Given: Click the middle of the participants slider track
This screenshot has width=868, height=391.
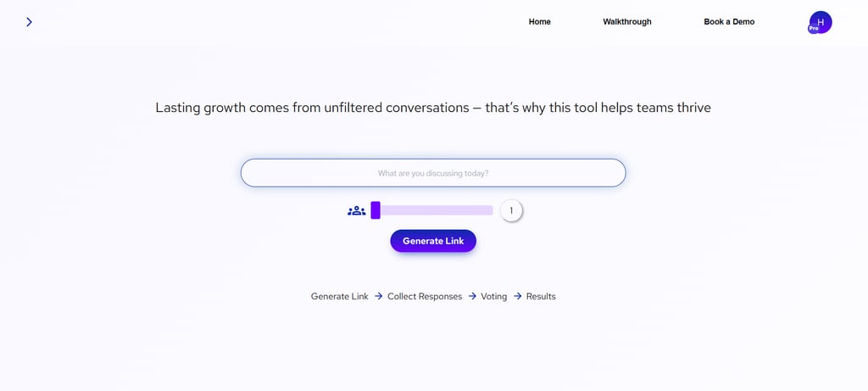Looking at the screenshot, I should pos(432,210).
